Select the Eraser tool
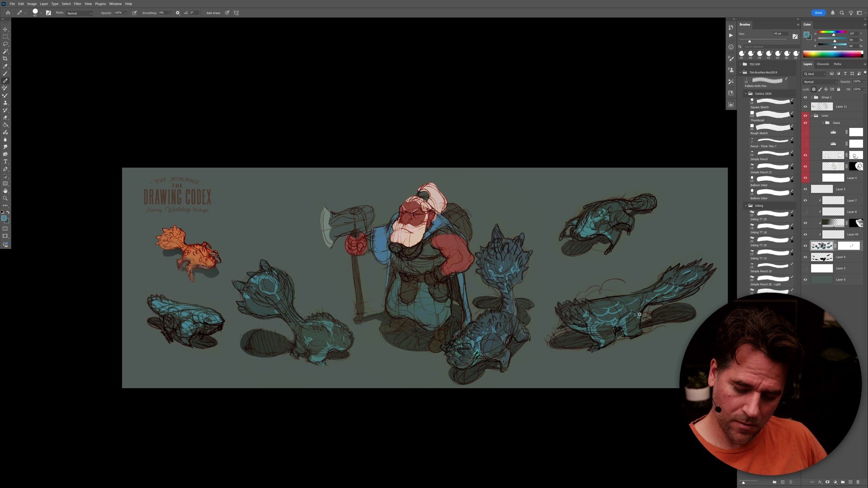The height and width of the screenshot is (488, 868). point(5,118)
